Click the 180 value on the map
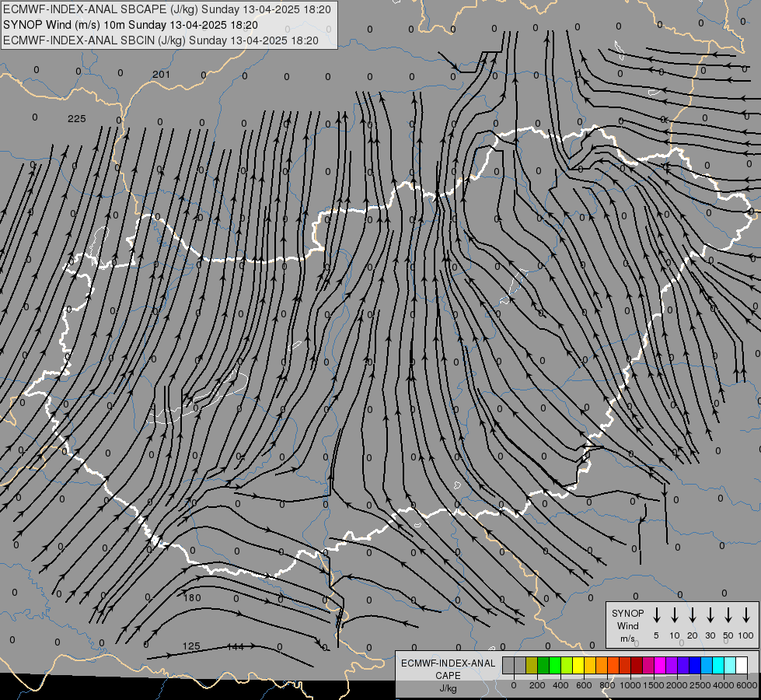This screenshot has height=700, width=761. pyautogui.click(x=192, y=597)
